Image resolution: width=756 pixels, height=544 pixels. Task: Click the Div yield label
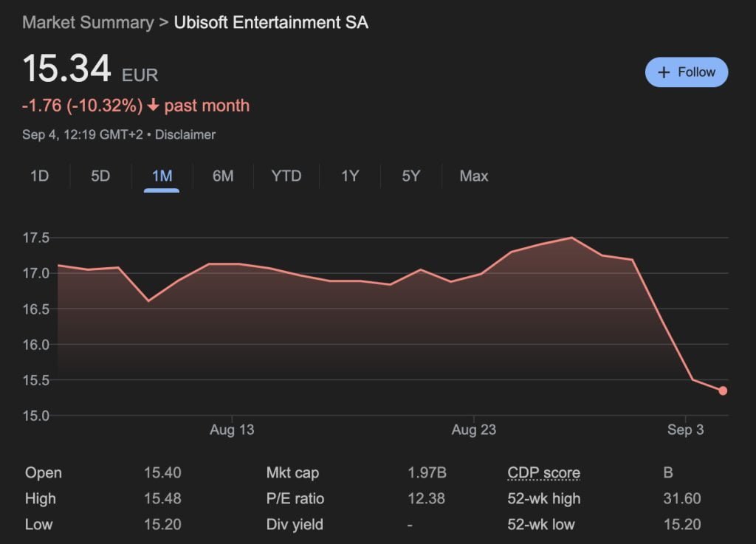coord(295,524)
